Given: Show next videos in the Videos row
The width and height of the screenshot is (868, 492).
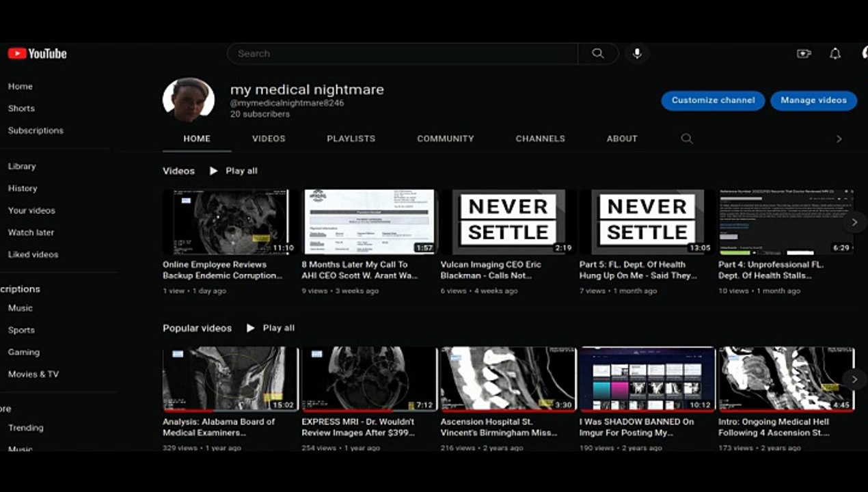Looking at the screenshot, I should tap(854, 222).
